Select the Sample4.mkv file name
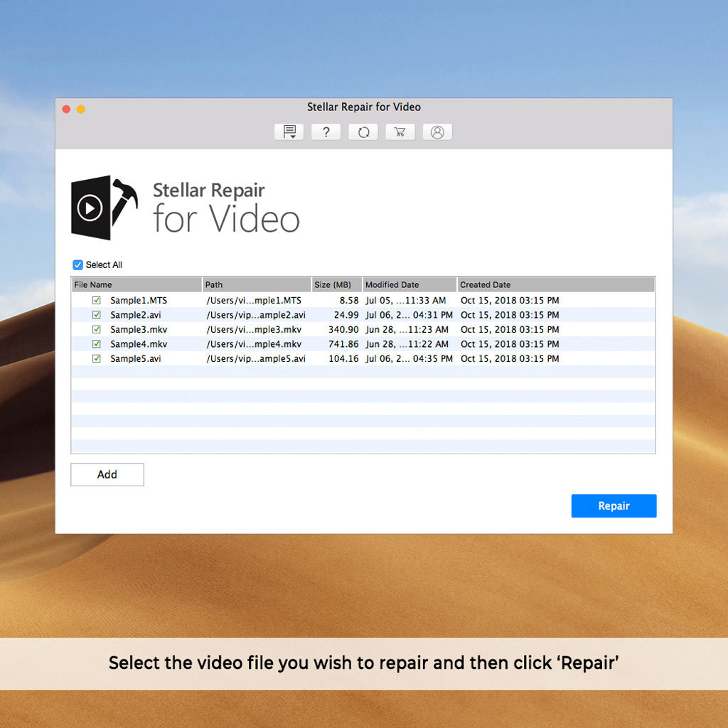Screen dimensions: 728x728 139,344
